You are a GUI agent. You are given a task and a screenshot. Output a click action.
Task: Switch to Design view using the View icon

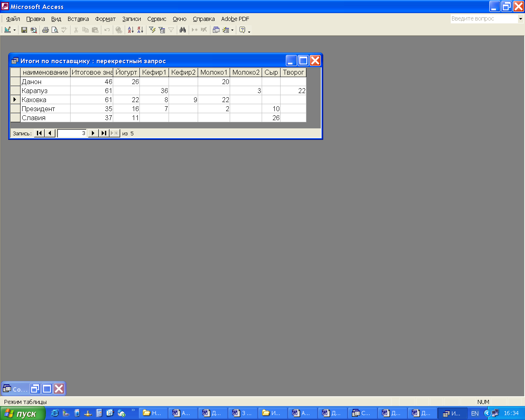7,30
